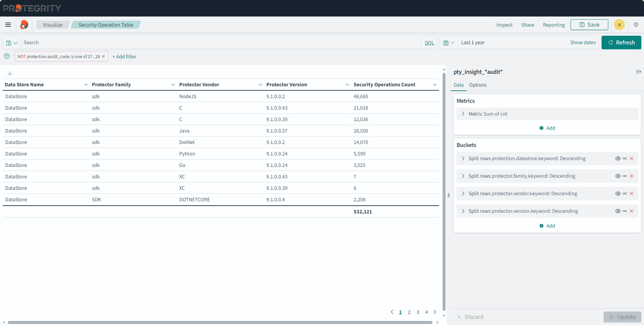Switch to the Options tab
The width and height of the screenshot is (644, 325).
tap(478, 85)
